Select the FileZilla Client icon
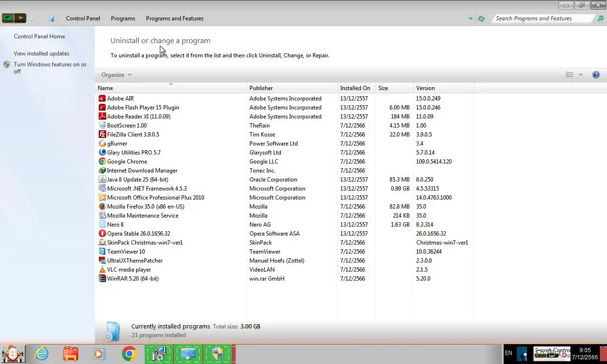The width and height of the screenshot is (607, 364). 102,135
